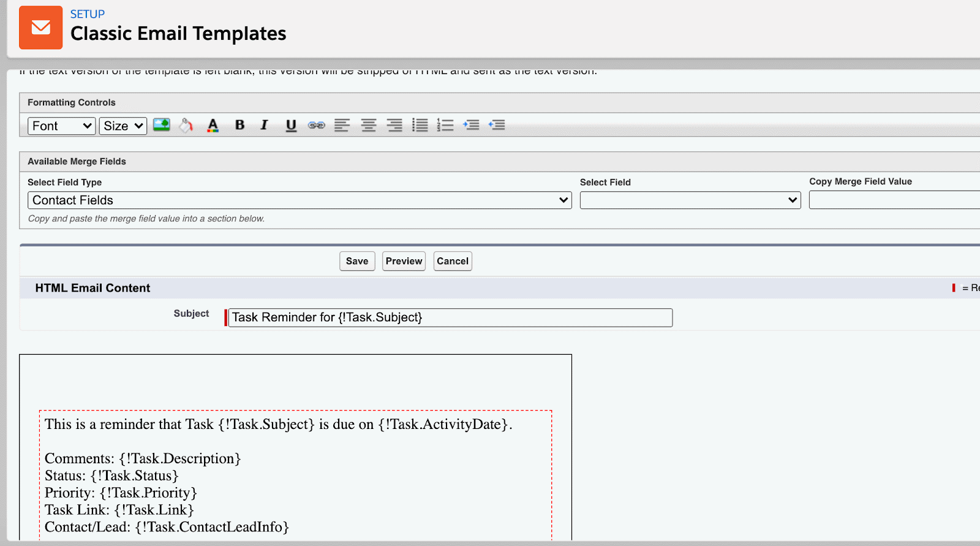980x546 pixels.
Task: Select the background color paint bucket icon
Action: pos(186,125)
